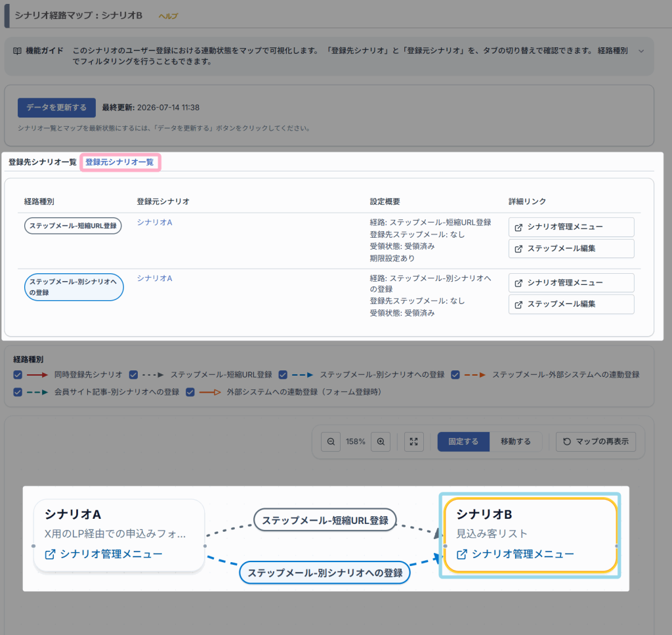Uncheck the 同時登録先シナリオ filter checkbox
Viewport: 672px width, 635px height.
[18, 375]
